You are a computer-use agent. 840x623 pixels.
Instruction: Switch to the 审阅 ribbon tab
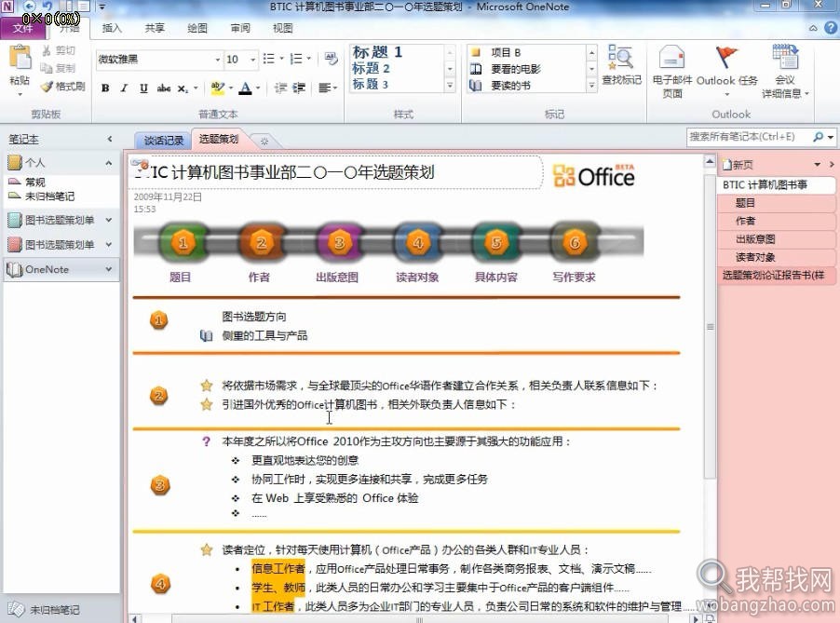(x=240, y=28)
